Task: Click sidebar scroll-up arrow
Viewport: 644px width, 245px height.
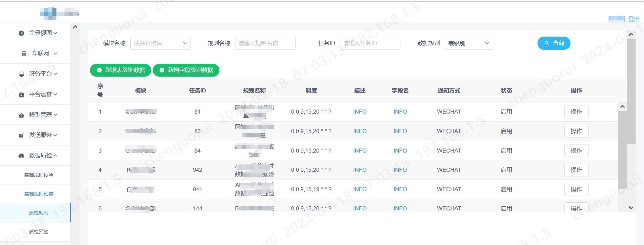Action: coord(75,27)
